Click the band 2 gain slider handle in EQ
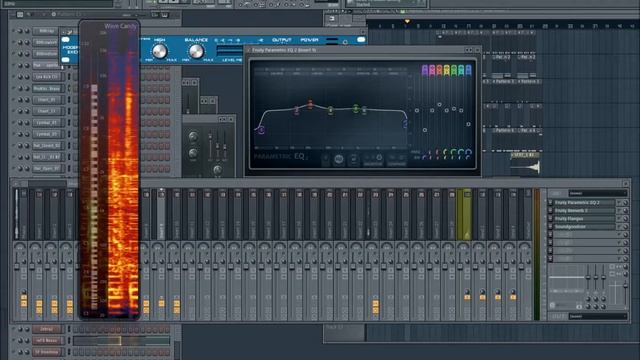Image resolution: width=640 pixels, height=360 pixels. pos(432,110)
